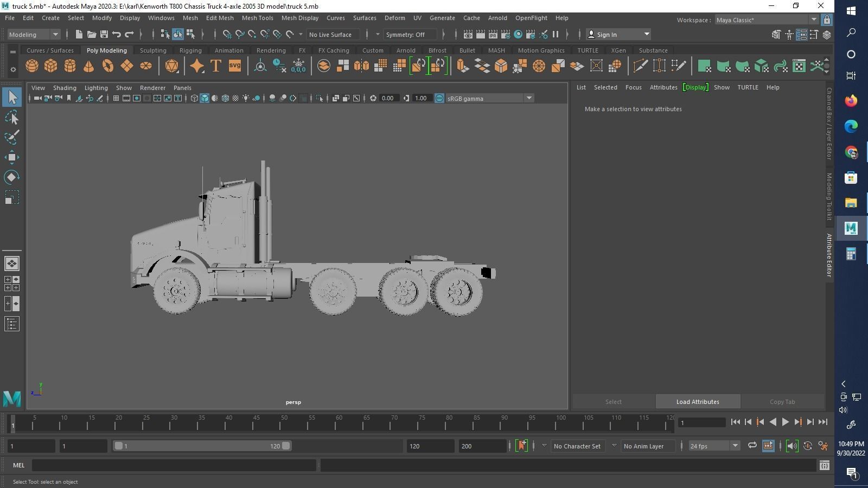Viewport: 868px width, 488px height.
Task: Click the range slider bar handle at 120
Action: [x=286, y=446]
